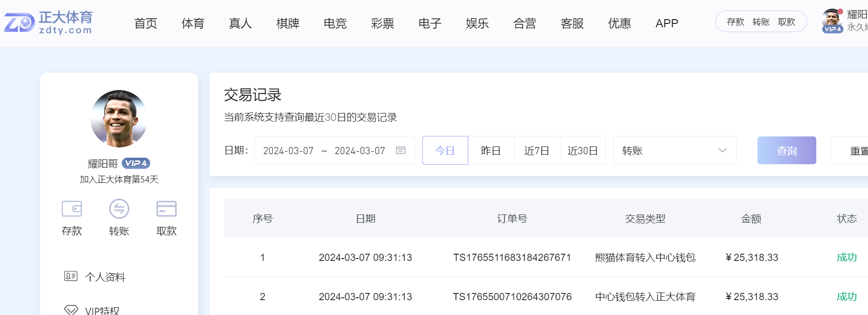
Task: Open 彩票 in top navigation
Action: [x=383, y=23]
